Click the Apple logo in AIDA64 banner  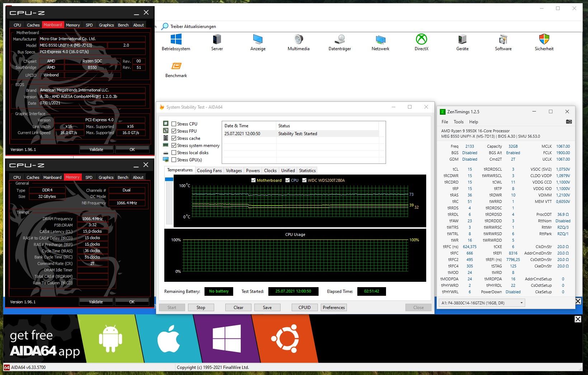tap(168, 339)
